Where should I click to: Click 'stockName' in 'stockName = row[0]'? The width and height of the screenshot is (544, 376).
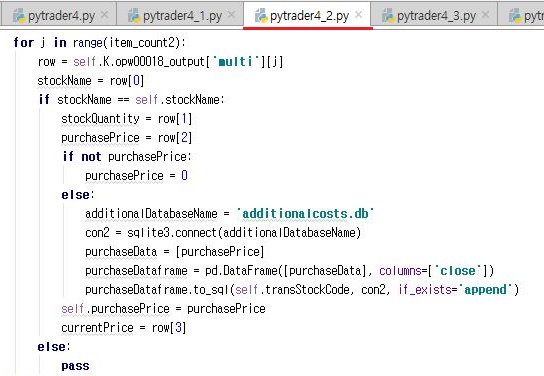pyautogui.click(x=65, y=81)
